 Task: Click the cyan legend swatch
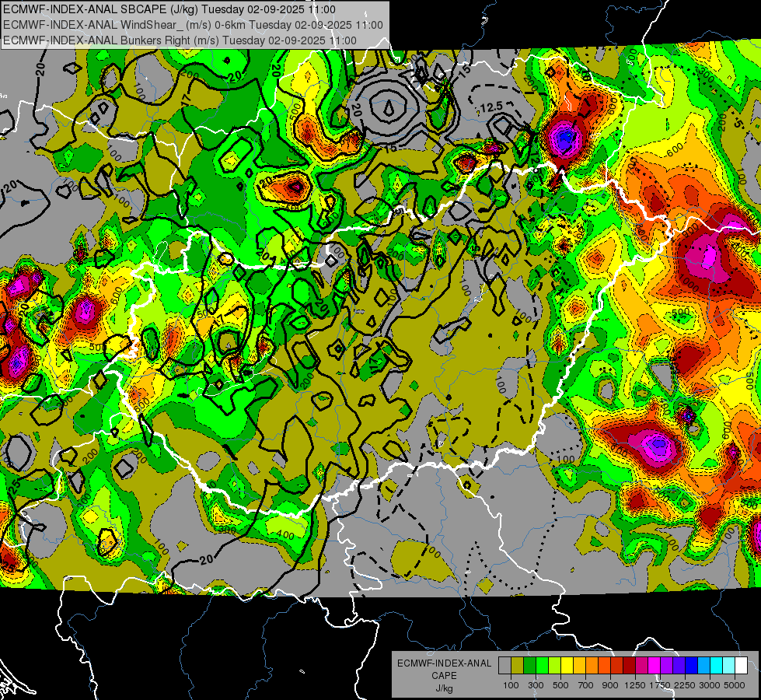[x=717, y=665]
